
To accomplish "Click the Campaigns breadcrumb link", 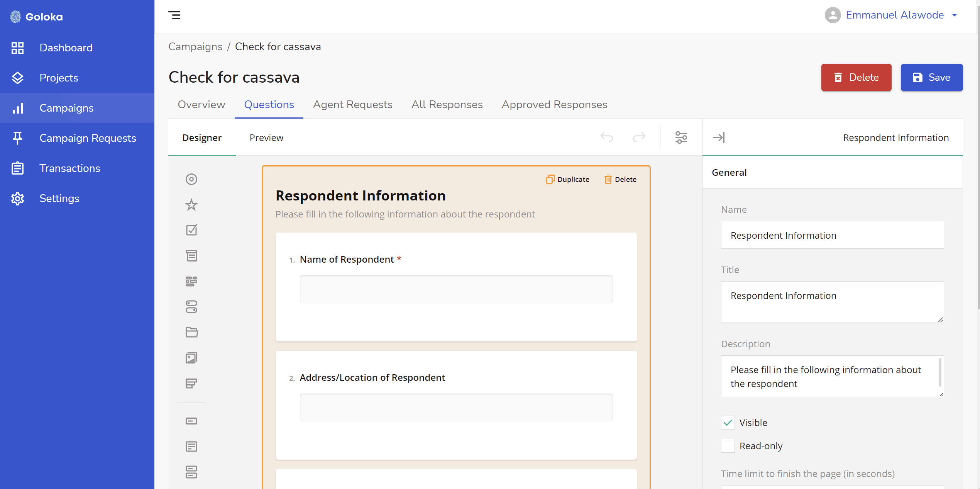I will [x=195, y=47].
